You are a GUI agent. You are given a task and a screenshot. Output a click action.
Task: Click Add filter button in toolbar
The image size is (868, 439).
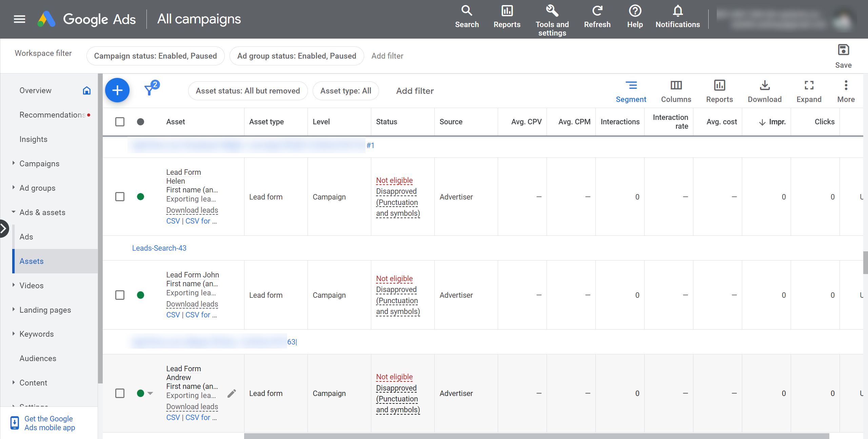tap(414, 91)
